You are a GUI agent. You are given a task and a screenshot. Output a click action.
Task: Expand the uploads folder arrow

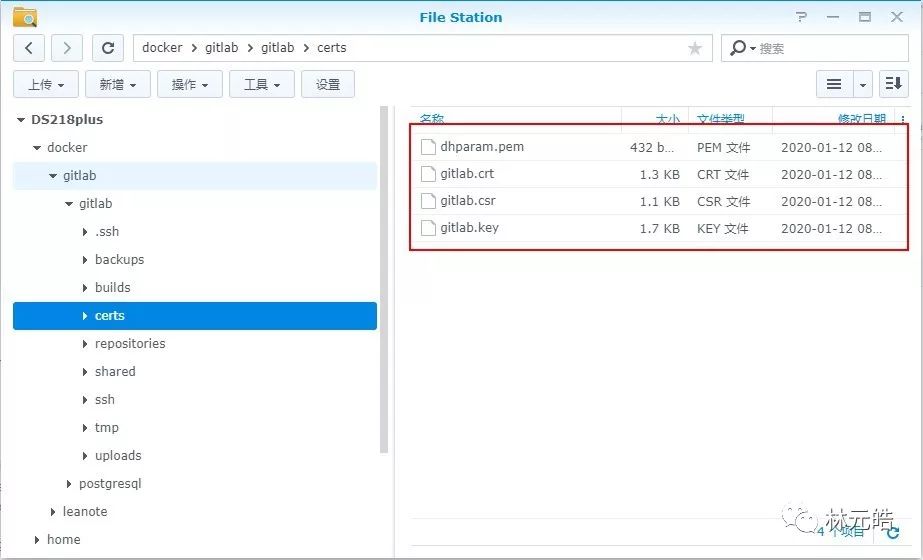click(85, 456)
